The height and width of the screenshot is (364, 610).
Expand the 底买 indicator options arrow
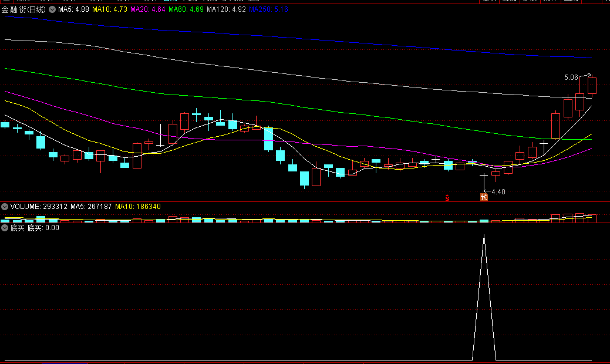[5, 228]
